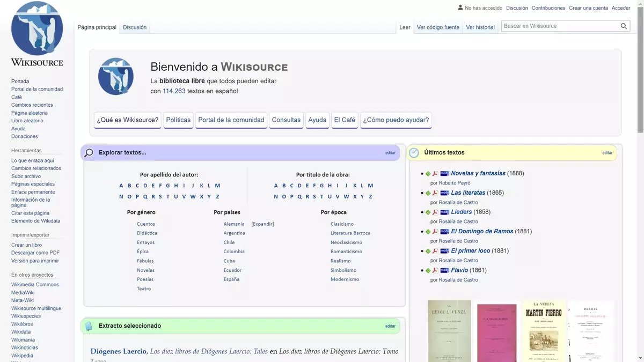Open the 'Roberto Payró' author link

[455, 183]
